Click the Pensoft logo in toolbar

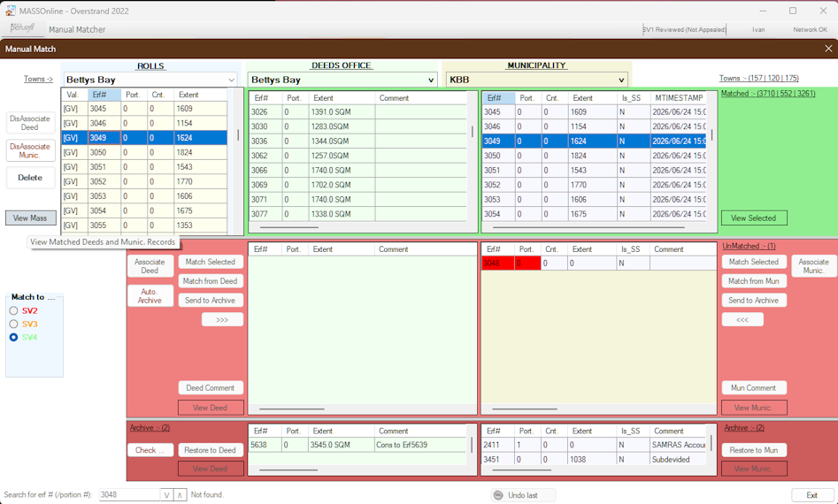click(x=22, y=28)
